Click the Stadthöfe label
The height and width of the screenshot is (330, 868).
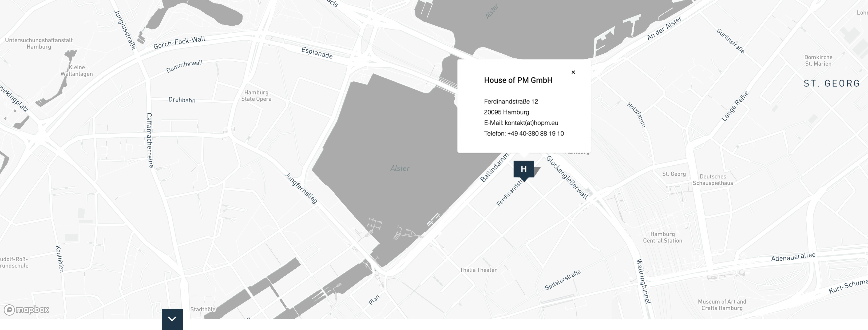pyautogui.click(x=203, y=309)
